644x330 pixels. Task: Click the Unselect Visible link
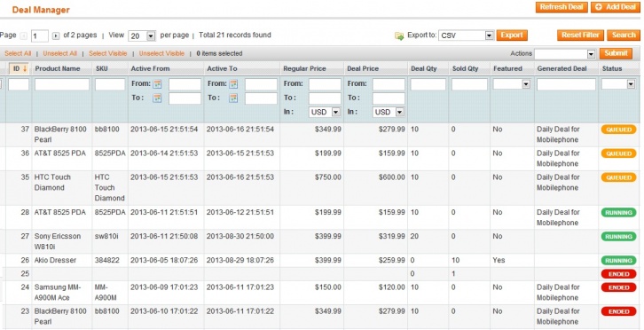pyautogui.click(x=161, y=53)
